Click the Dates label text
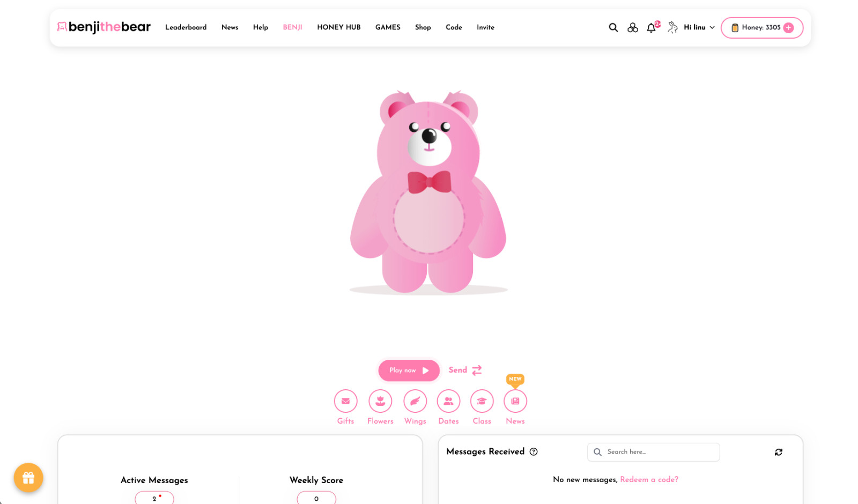This screenshot has width=858, height=504. pyautogui.click(x=448, y=421)
